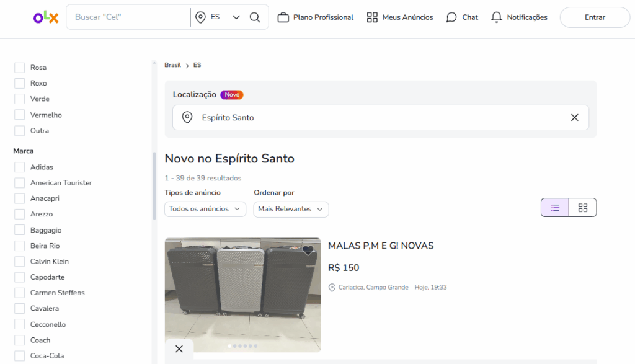Click the search magnifier icon
The width and height of the screenshot is (635, 364).
point(255,17)
